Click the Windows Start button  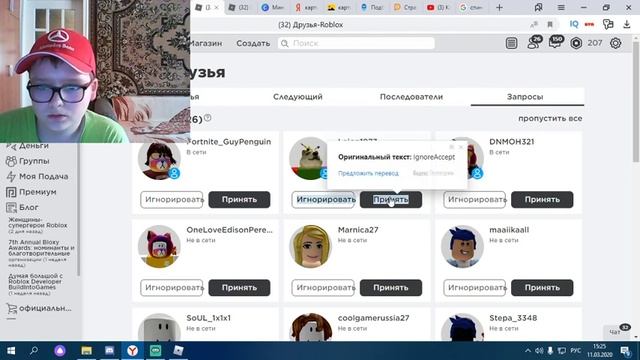tap(11, 351)
